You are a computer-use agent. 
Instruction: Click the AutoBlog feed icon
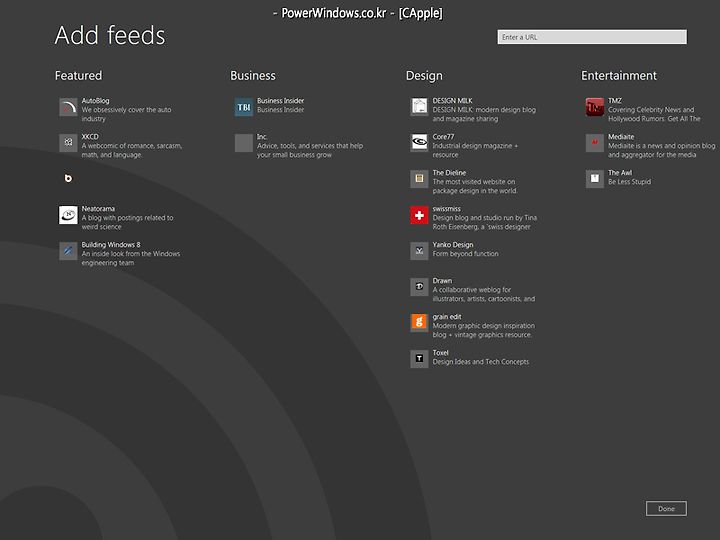click(68, 107)
